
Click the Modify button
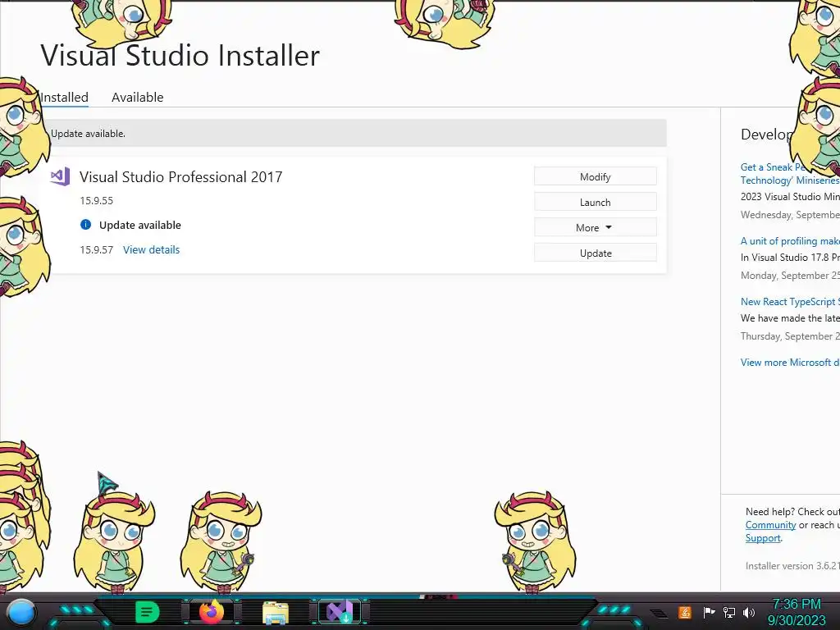click(596, 177)
